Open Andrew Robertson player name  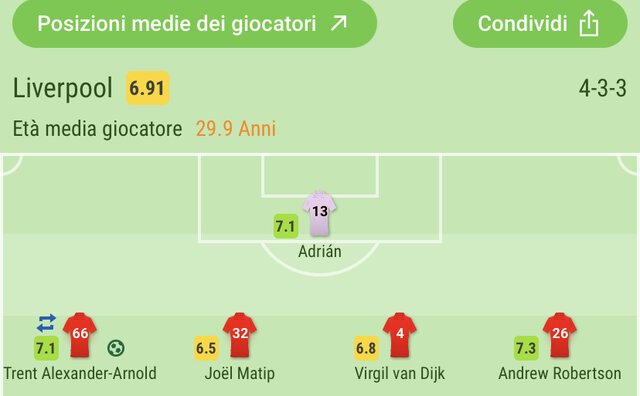pos(560,374)
